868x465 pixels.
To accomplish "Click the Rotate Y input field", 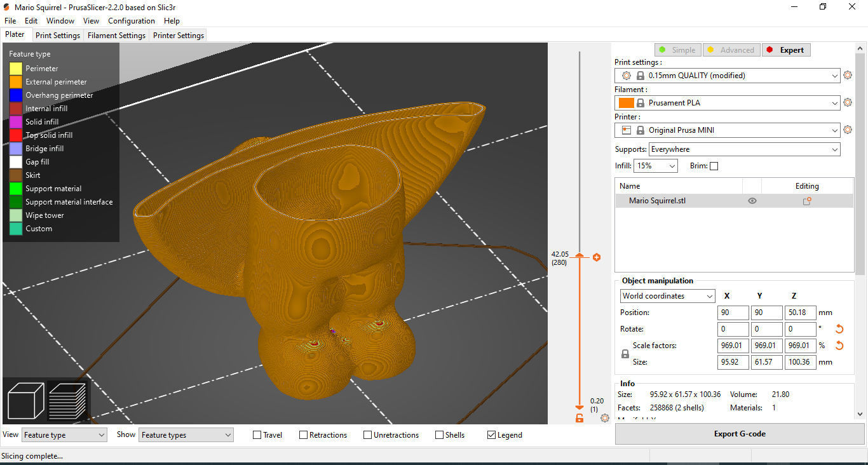I will (767, 329).
